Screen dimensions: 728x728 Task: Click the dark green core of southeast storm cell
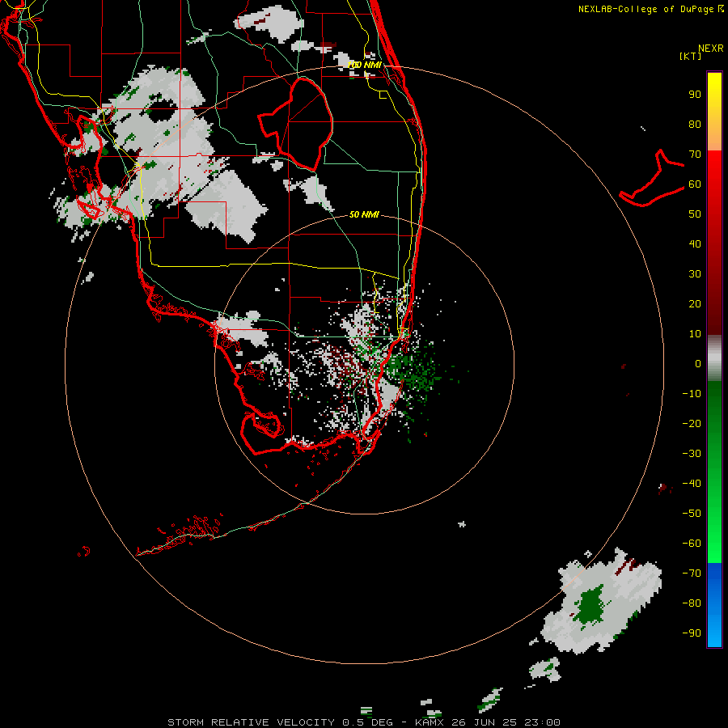click(x=590, y=606)
